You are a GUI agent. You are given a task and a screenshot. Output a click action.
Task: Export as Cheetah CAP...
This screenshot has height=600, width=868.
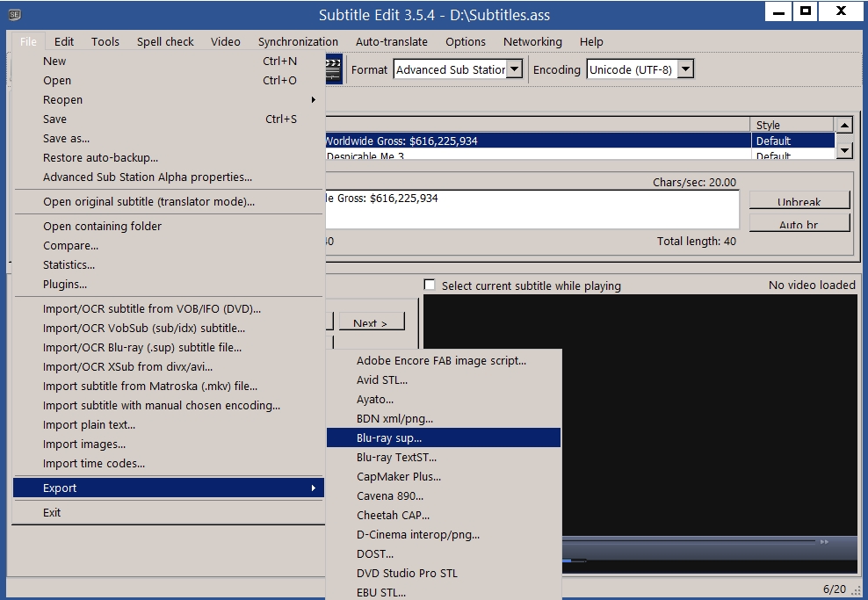[444, 516]
